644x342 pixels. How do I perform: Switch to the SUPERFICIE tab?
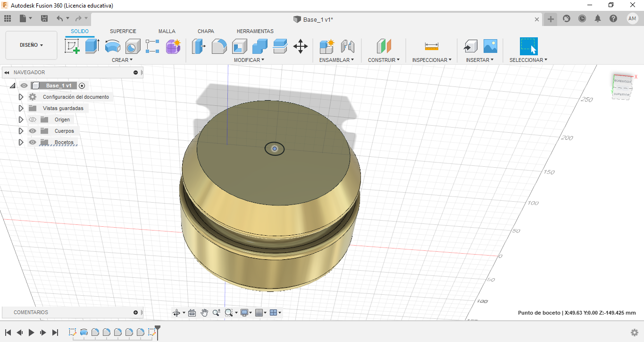tap(123, 31)
